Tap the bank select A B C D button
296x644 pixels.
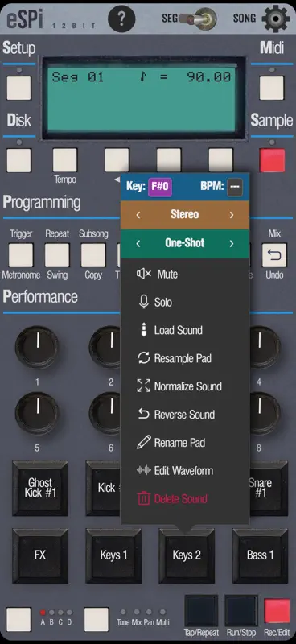click(18, 619)
